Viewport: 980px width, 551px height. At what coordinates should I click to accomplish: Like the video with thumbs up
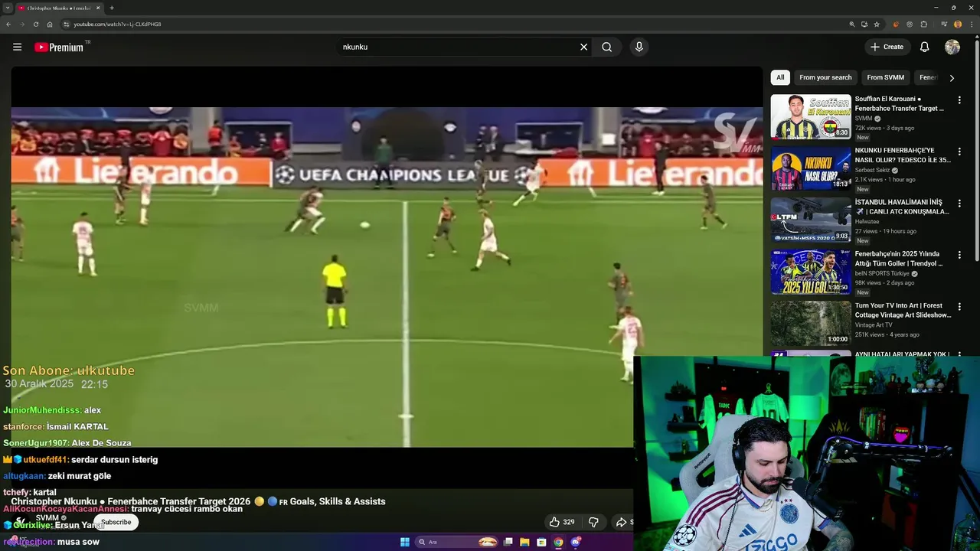561,522
